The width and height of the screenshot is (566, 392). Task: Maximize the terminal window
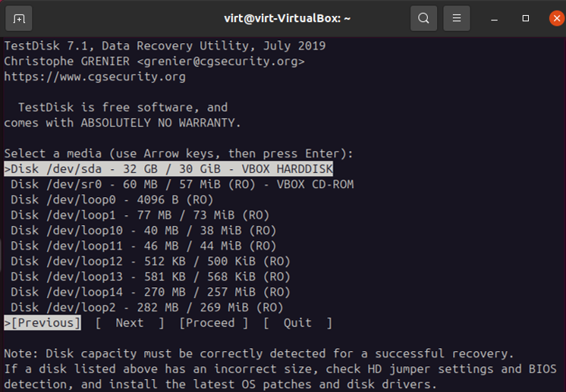pos(526,18)
